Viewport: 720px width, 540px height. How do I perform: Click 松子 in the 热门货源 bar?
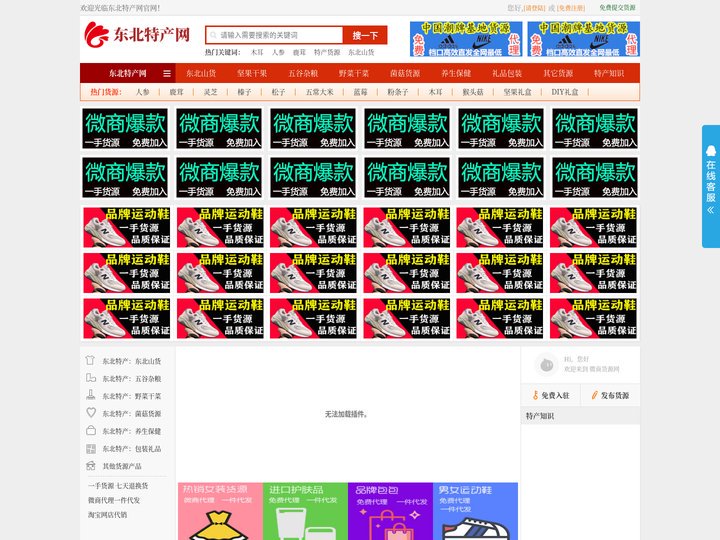[279, 92]
